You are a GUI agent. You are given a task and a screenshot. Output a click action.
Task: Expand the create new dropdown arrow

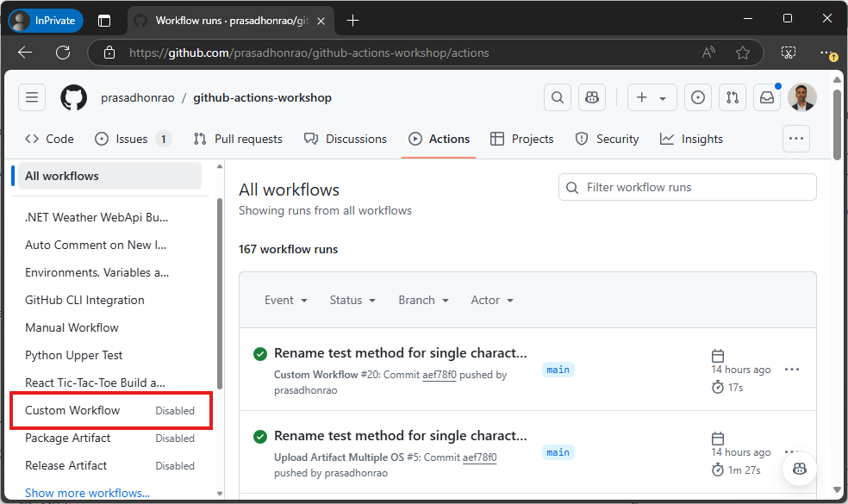(x=663, y=98)
